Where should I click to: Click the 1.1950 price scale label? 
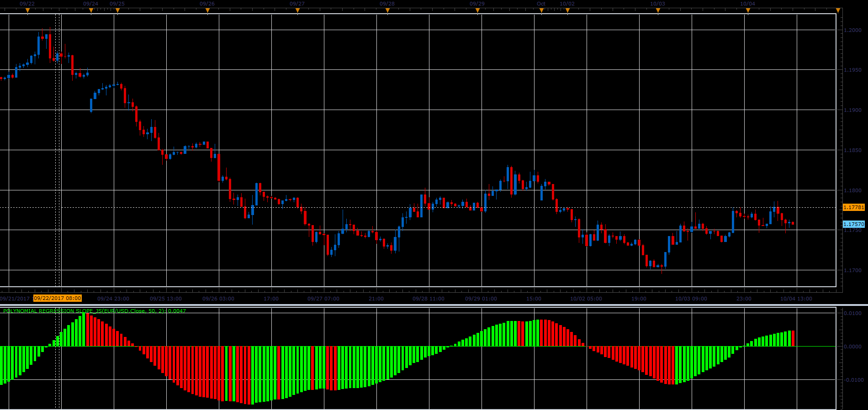click(853, 70)
